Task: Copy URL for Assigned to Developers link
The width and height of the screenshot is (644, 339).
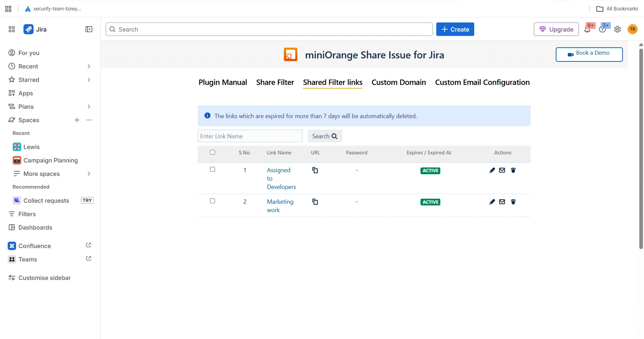Action: 315,170
